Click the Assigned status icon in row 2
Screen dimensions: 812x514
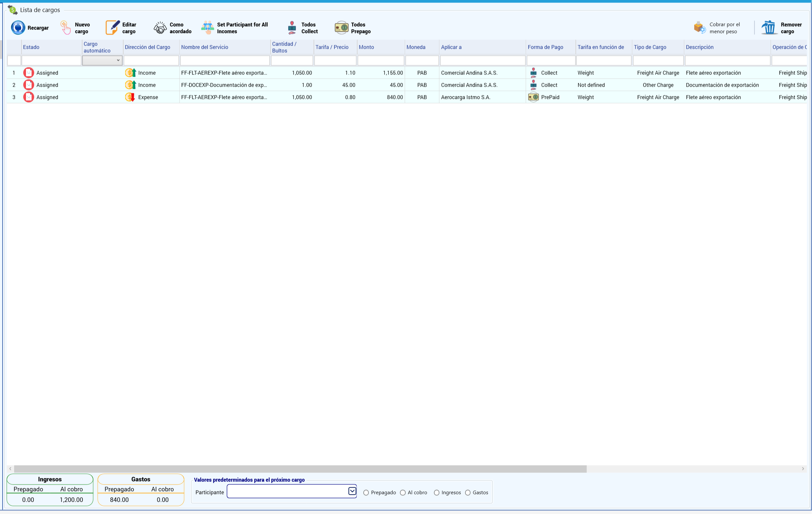pos(29,85)
